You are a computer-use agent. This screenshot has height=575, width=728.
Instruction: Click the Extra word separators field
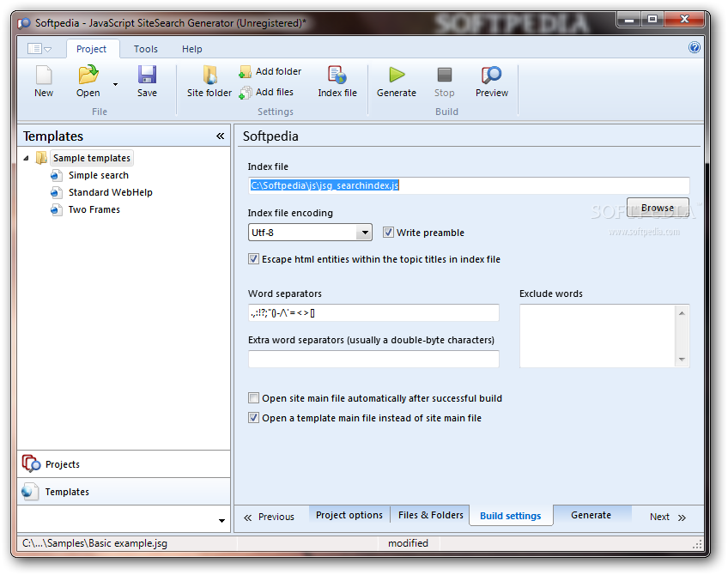click(373, 360)
